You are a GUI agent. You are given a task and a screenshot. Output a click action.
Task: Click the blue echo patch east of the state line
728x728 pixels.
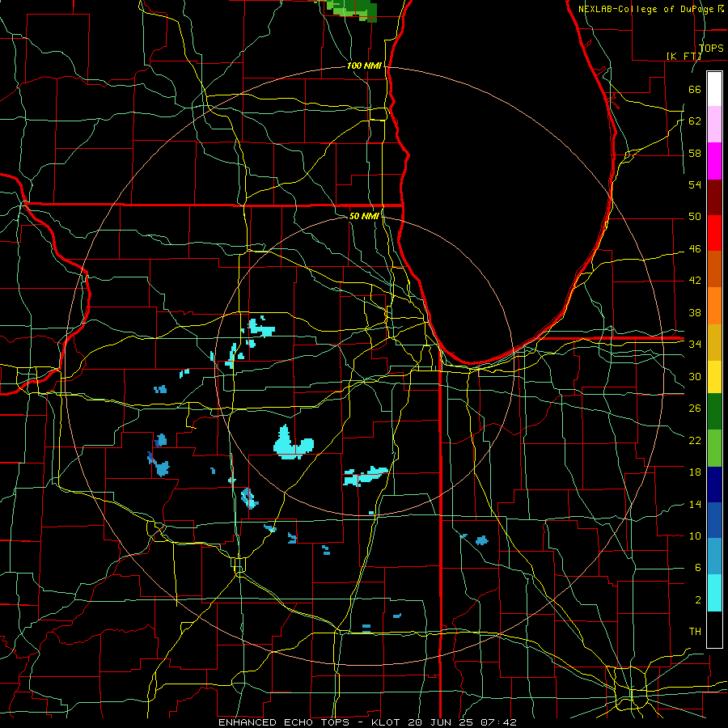pyautogui.click(x=482, y=540)
